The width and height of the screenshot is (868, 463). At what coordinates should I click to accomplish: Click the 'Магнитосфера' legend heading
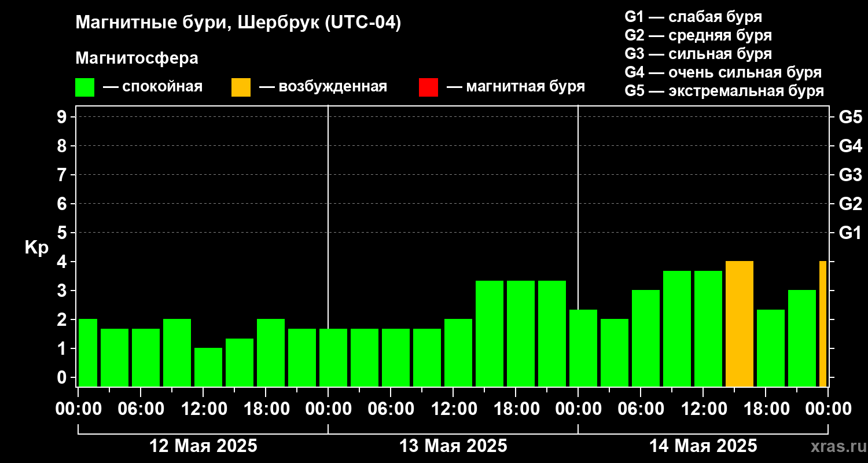point(137,58)
